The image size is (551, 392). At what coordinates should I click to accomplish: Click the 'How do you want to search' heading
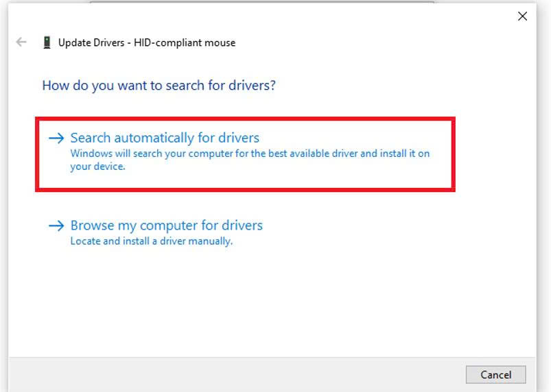coord(159,86)
